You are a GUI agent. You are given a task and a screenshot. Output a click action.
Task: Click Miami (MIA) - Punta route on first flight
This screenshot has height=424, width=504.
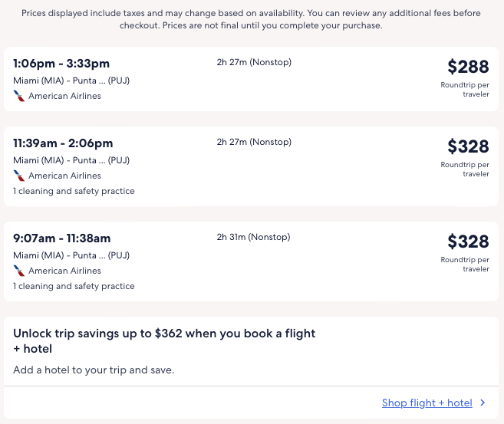(x=71, y=81)
